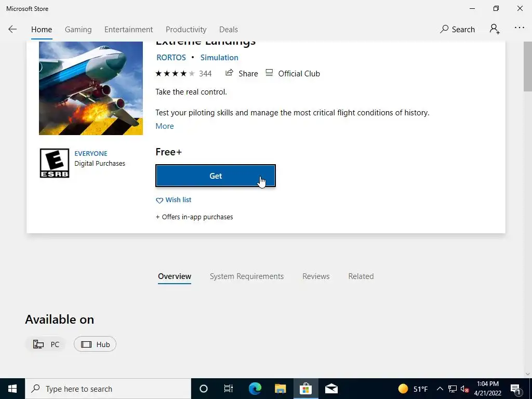The height and width of the screenshot is (399, 532).
Task: Open the notification center icon
Action: point(515,389)
